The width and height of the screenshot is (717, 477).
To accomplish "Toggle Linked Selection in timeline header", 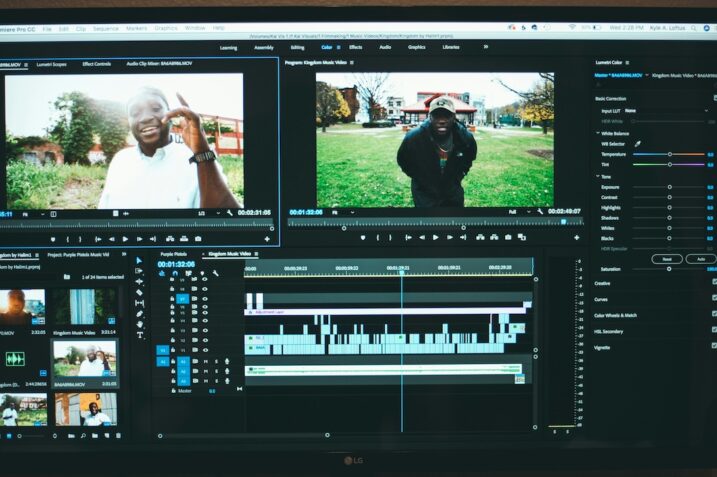I will tap(188, 273).
